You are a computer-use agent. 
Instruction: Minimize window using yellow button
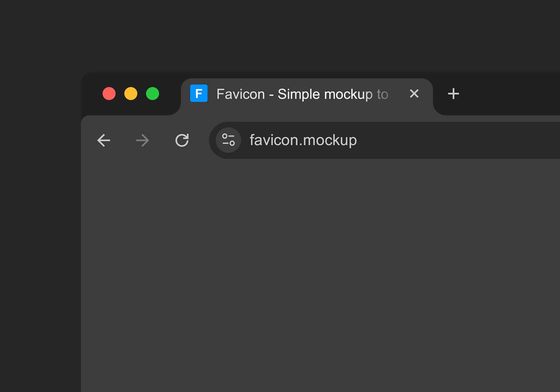coord(131,94)
